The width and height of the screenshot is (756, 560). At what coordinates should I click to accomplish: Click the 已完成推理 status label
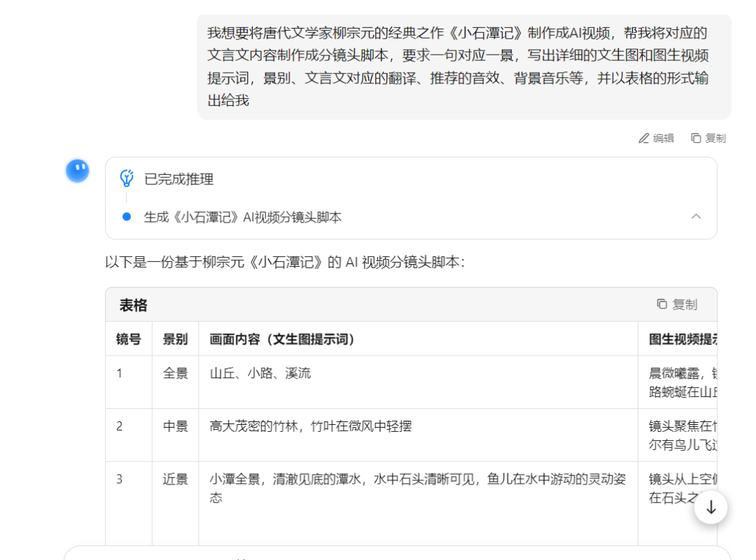pos(178,179)
